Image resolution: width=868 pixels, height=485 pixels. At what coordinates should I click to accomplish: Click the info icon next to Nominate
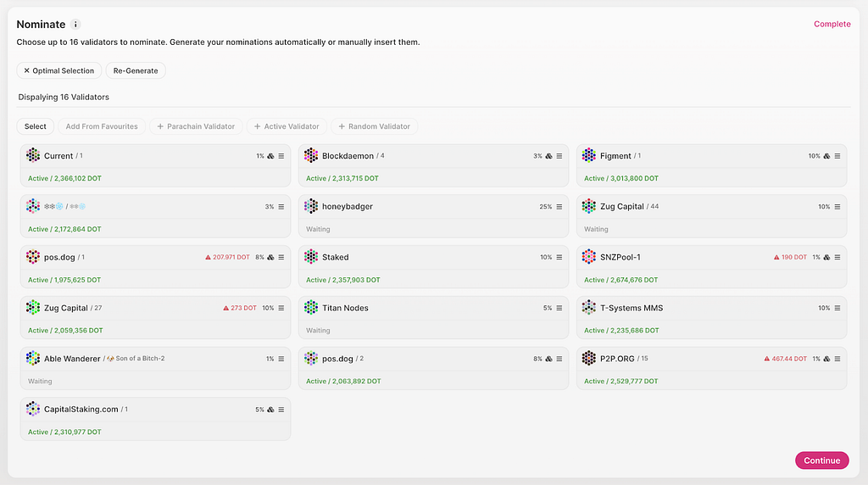(x=75, y=25)
